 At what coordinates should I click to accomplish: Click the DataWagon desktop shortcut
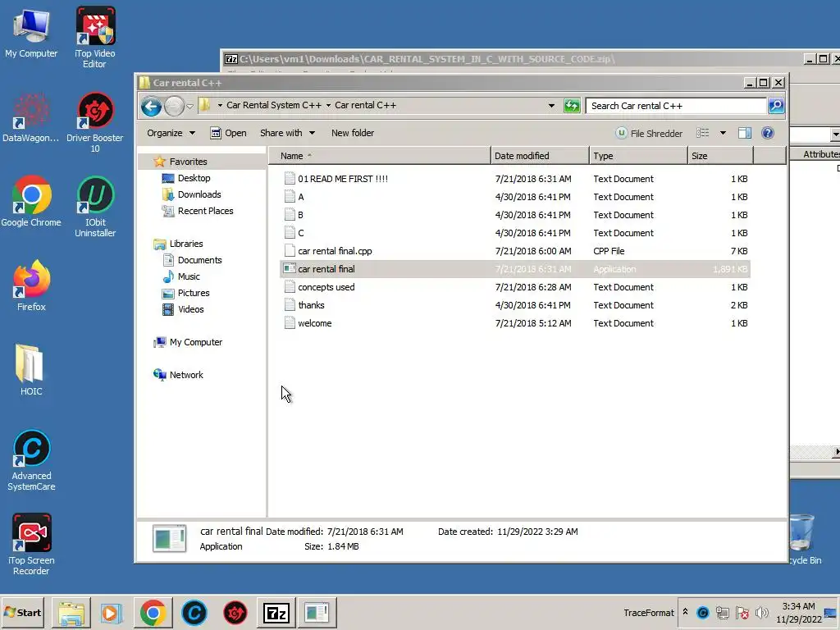click(x=31, y=118)
